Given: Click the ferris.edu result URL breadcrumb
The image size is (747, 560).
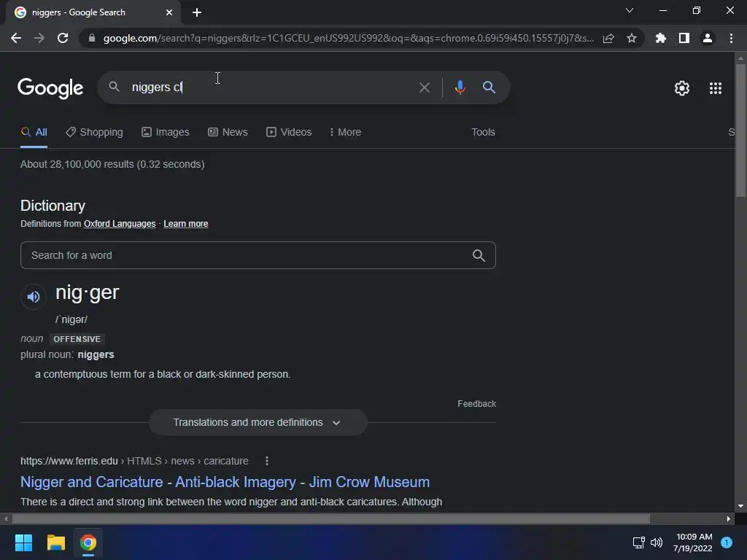Looking at the screenshot, I should pyautogui.click(x=134, y=461).
